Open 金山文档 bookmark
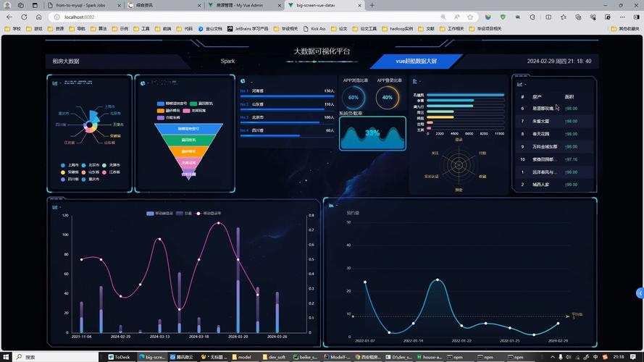This screenshot has height=362, width=644. [x=210, y=29]
